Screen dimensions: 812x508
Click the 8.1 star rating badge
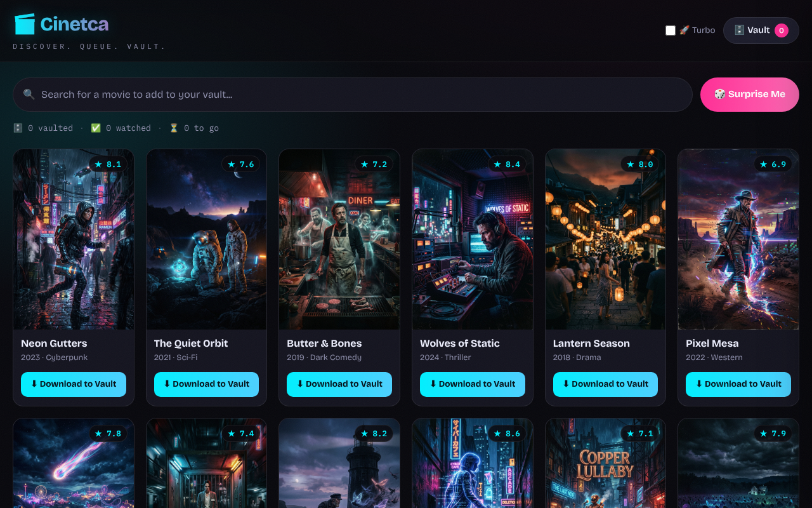click(x=108, y=164)
